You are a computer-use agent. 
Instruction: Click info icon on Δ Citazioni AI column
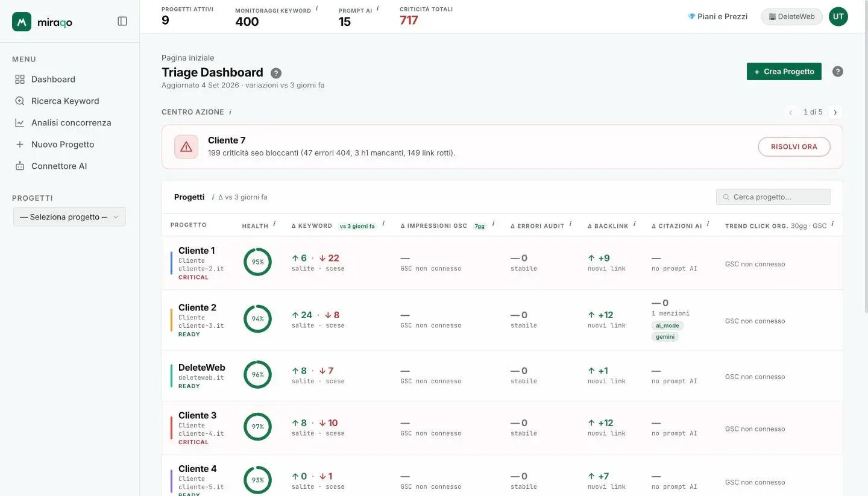(708, 224)
